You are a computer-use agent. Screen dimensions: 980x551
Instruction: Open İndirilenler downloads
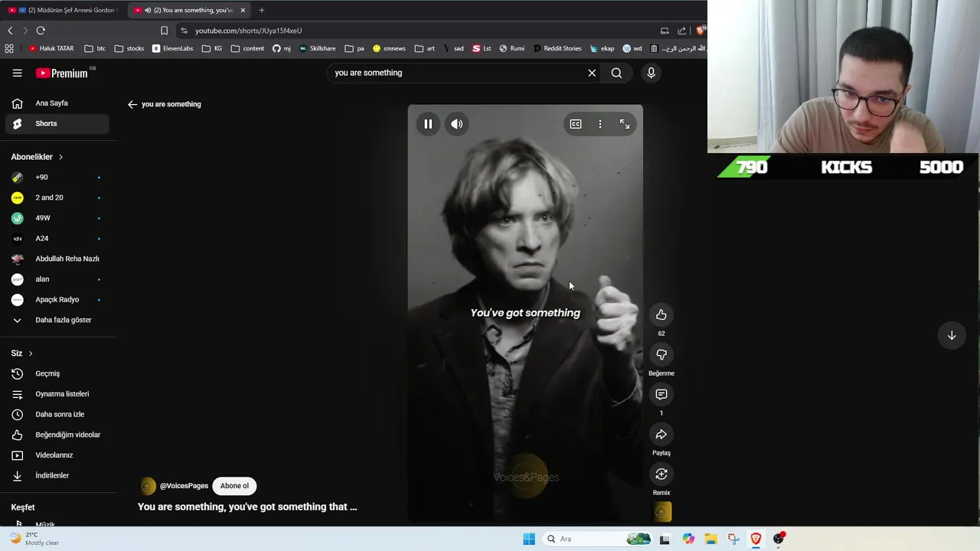point(57,475)
